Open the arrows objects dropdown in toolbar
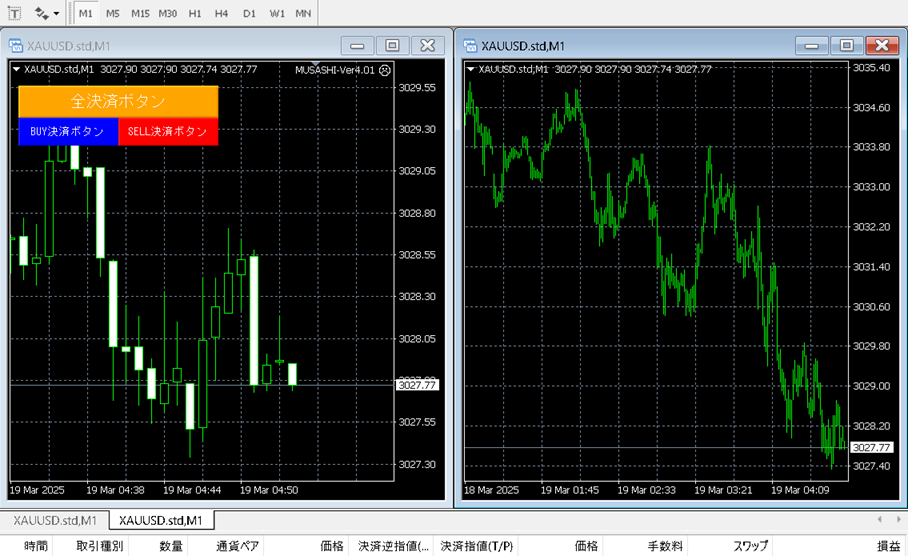The width and height of the screenshot is (908, 556). [46, 14]
